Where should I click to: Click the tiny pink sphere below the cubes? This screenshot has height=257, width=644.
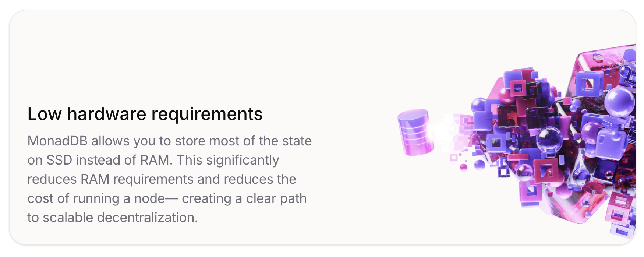point(464,168)
